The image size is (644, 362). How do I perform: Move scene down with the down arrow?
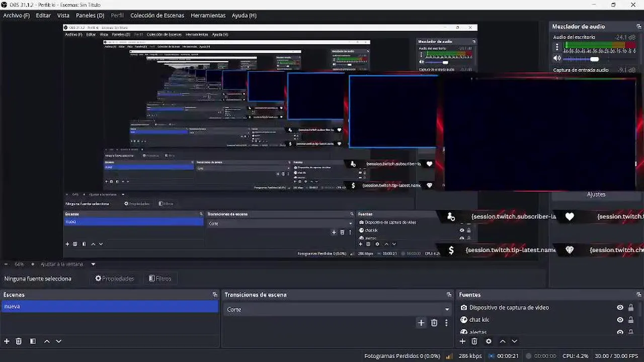(x=58, y=341)
